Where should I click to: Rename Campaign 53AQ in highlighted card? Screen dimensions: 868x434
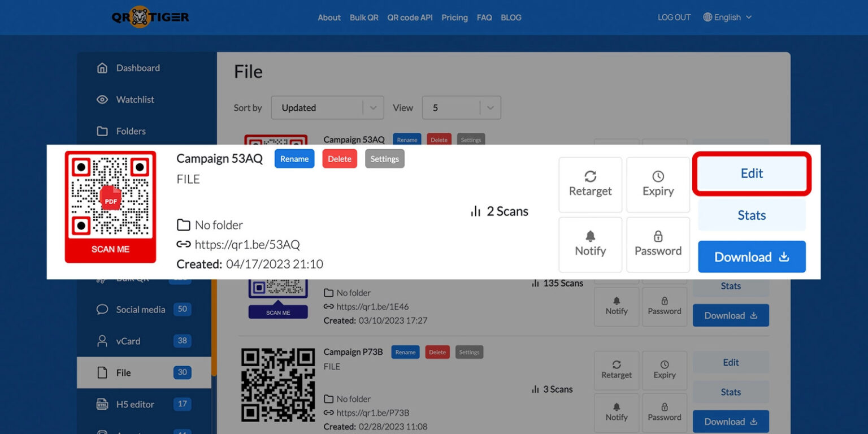294,159
